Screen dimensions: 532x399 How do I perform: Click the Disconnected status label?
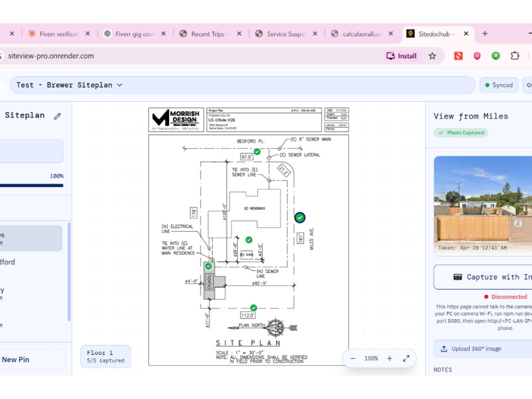pyautogui.click(x=505, y=296)
